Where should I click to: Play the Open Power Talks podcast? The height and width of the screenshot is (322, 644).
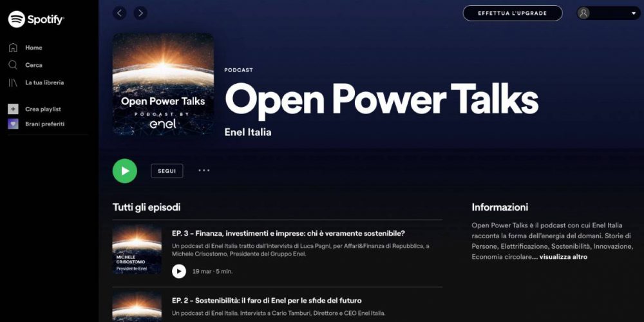(x=125, y=171)
